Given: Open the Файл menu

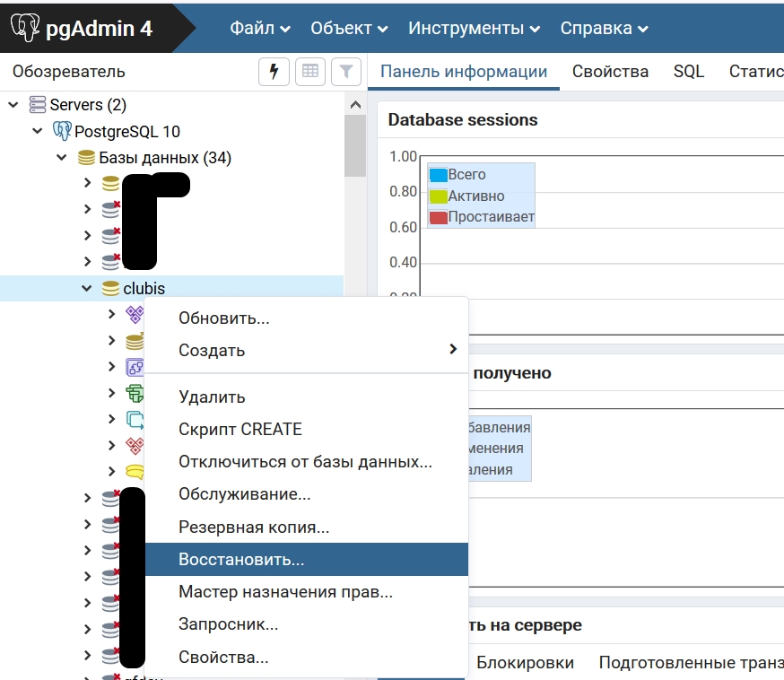Looking at the screenshot, I should pyautogui.click(x=259, y=29).
